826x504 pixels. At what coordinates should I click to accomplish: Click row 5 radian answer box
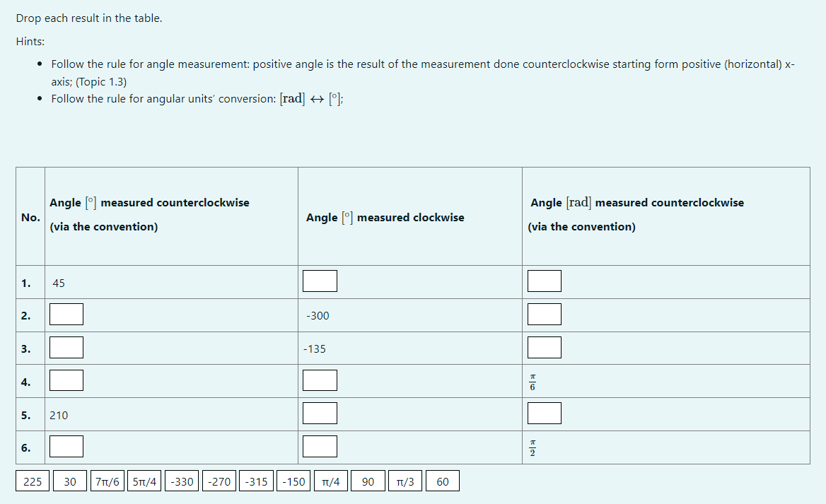(x=544, y=413)
